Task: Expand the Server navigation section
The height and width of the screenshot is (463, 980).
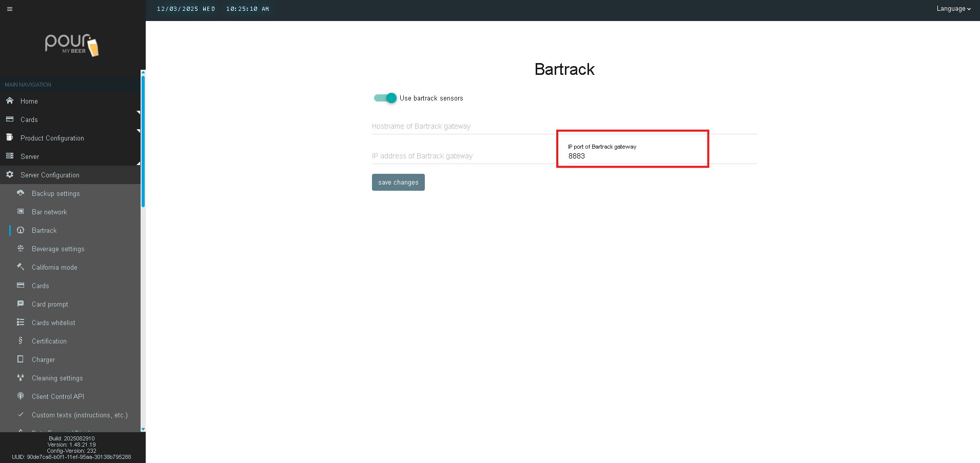Action: coord(30,156)
